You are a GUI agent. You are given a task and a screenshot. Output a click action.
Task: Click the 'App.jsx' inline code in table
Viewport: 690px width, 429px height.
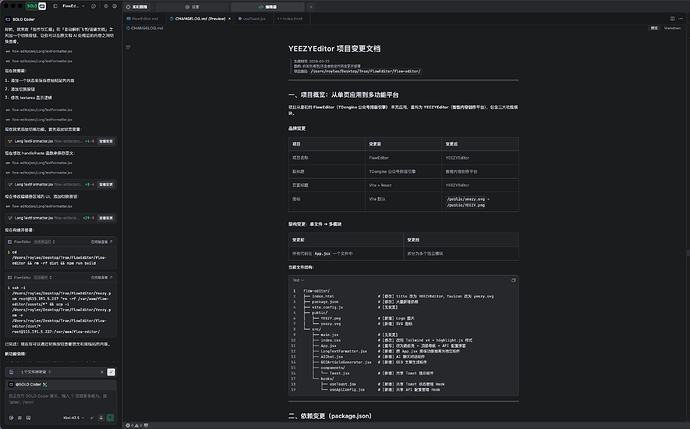[322, 253]
